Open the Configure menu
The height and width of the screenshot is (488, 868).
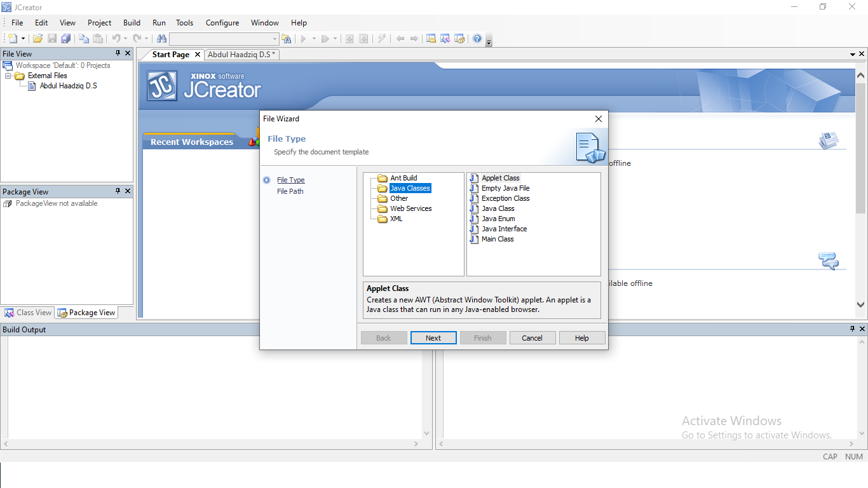coord(222,22)
